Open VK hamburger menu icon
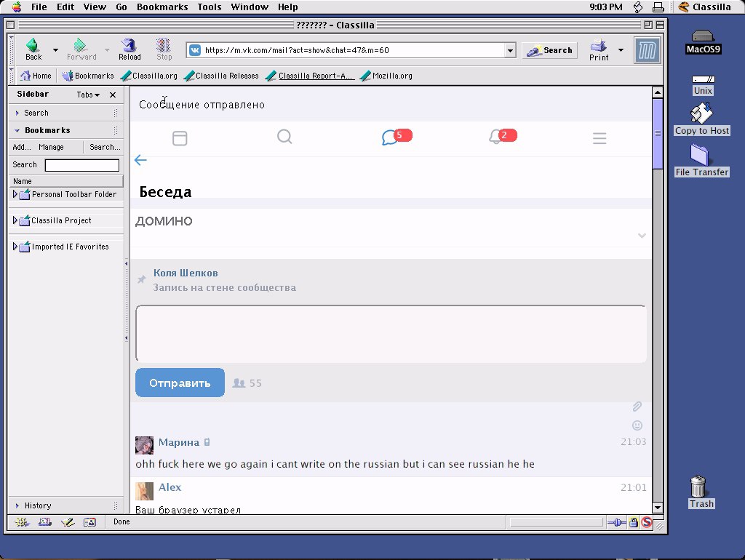This screenshot has width=745, height=560. coord(599,138)
